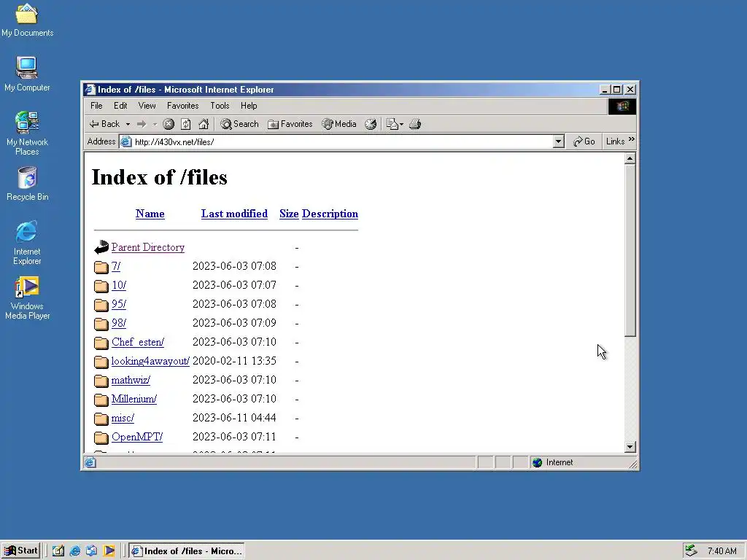747x560 pixels.
Task: Click folder icon beside misc/
Action: (101, 419)
